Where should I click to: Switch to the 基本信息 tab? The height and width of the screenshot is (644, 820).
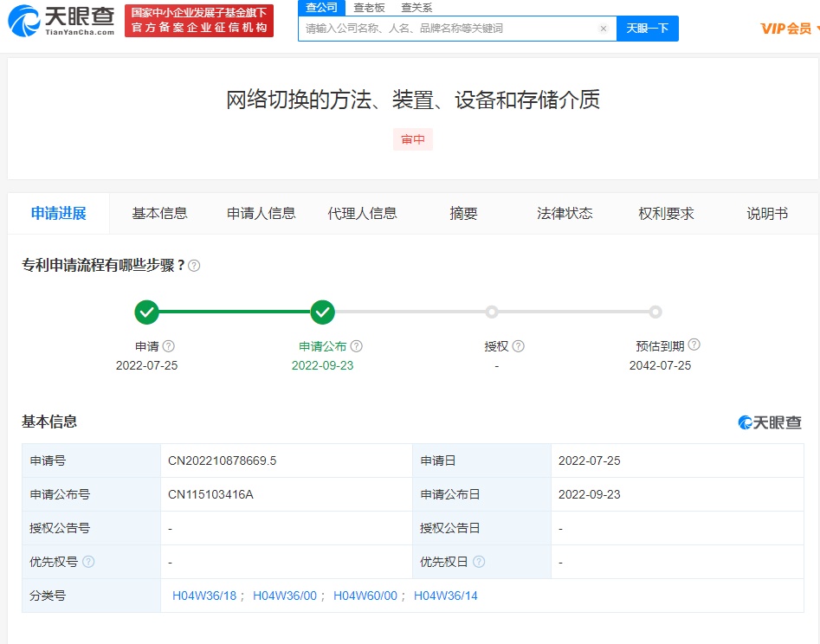159,213
